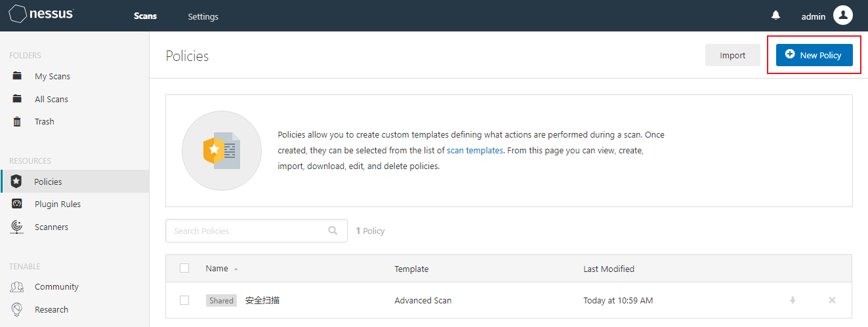Click the notification bell icon
The width and height of the screenshot is (868, 327).
tap(776, 16)
